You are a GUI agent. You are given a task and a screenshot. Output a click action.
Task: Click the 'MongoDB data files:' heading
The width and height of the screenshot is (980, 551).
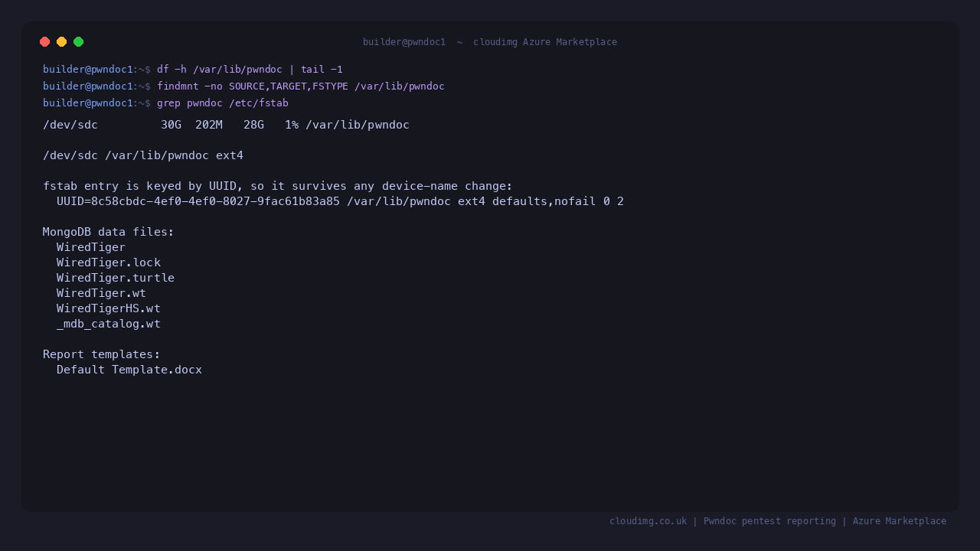pyautogui.click(x=109, y=232)
